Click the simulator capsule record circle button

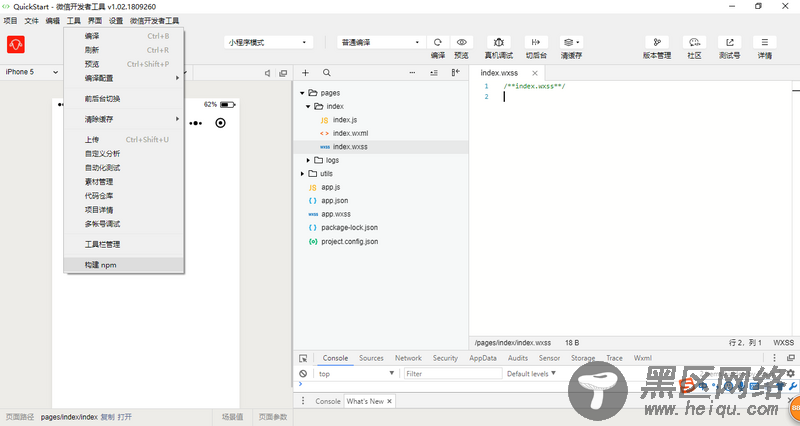[x=220, y=123]
